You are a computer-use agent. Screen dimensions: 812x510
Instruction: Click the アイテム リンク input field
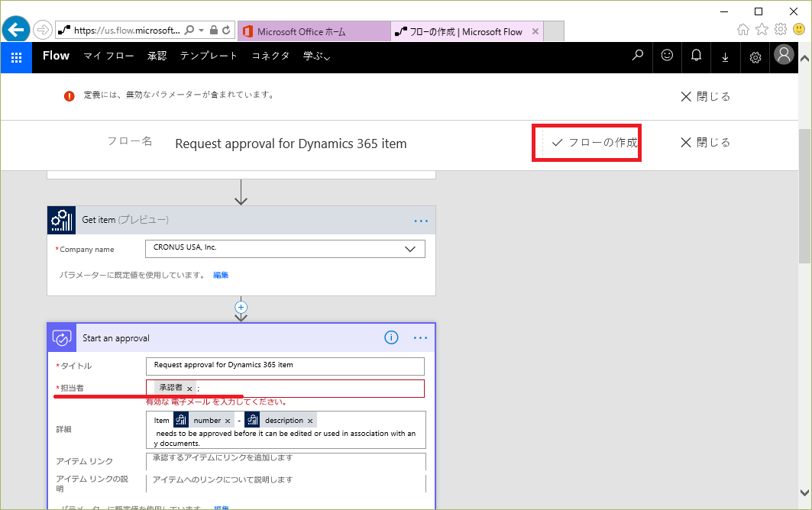point(286,461)
